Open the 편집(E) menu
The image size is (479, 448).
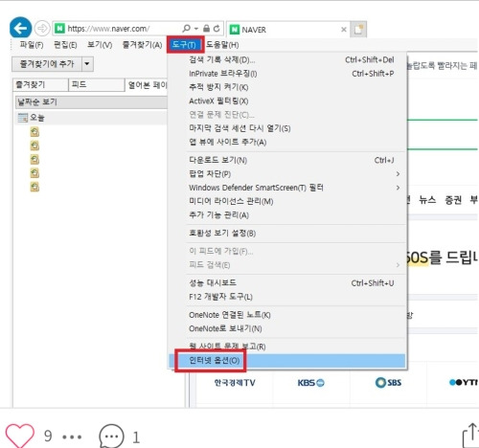click(x=65, y=45)
